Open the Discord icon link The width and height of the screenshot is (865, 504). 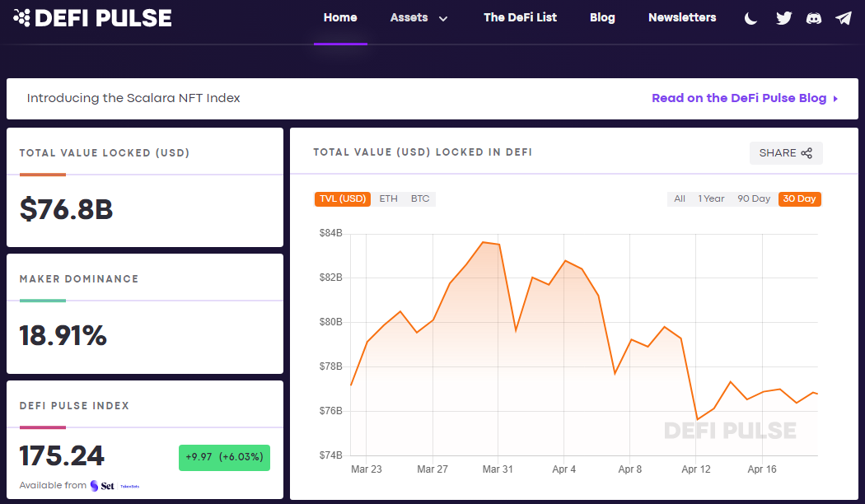pyautogui.click(x=814, y=18)
